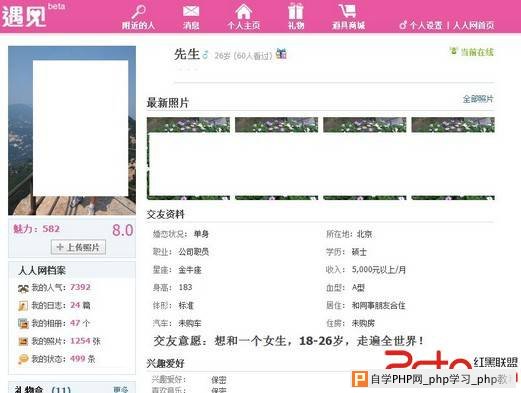The image size is (521, 393).
Task: Click living value 和同事朋友合住
Action: tap(379, 305)
